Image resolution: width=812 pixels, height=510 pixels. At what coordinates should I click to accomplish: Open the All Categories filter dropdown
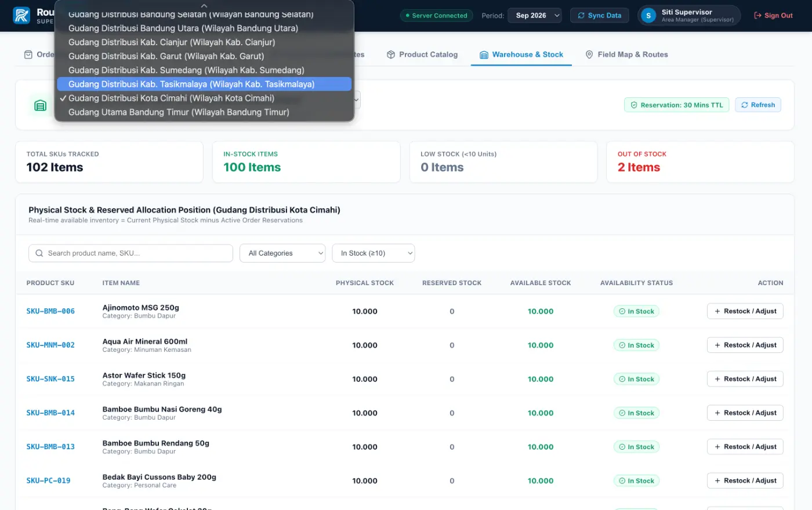(x=282, y=253)
